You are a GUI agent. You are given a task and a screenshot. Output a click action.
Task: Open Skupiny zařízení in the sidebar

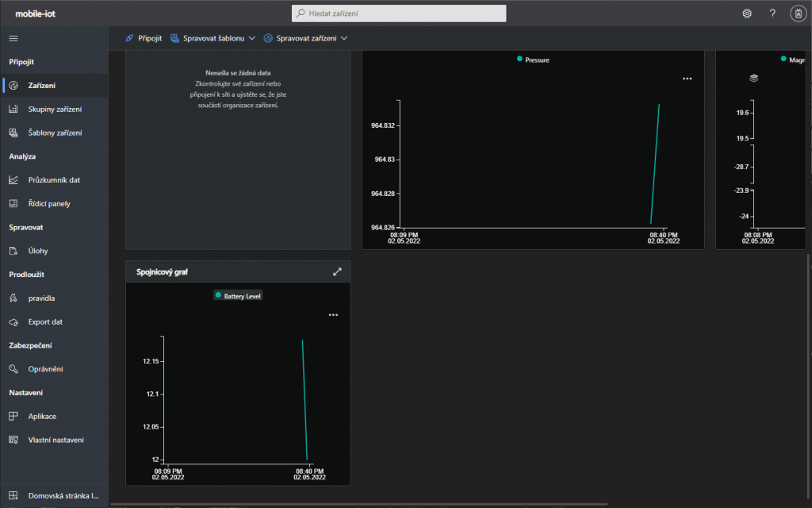click(x=55, y=109)
